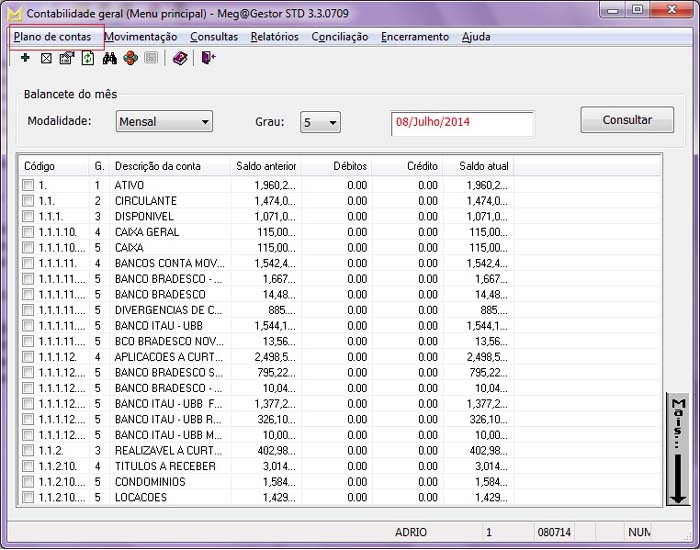Open the Movimentação menu
The height and width of the screenshot is (550, 700).
tap(141, 37)
